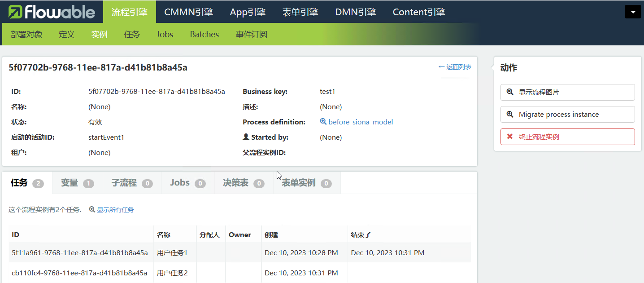Open the Content引擎 section
The width and height of the screenshot is (644, 283).
click(419, 12)
